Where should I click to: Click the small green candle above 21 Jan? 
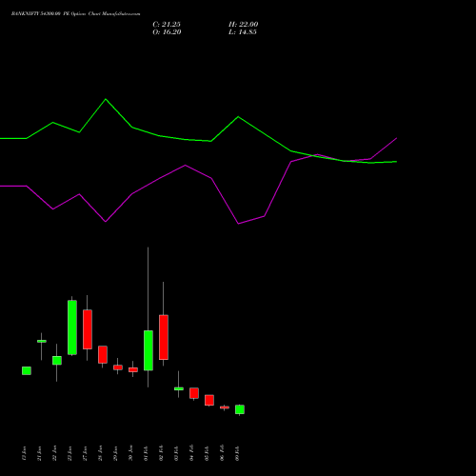(42, 341)
